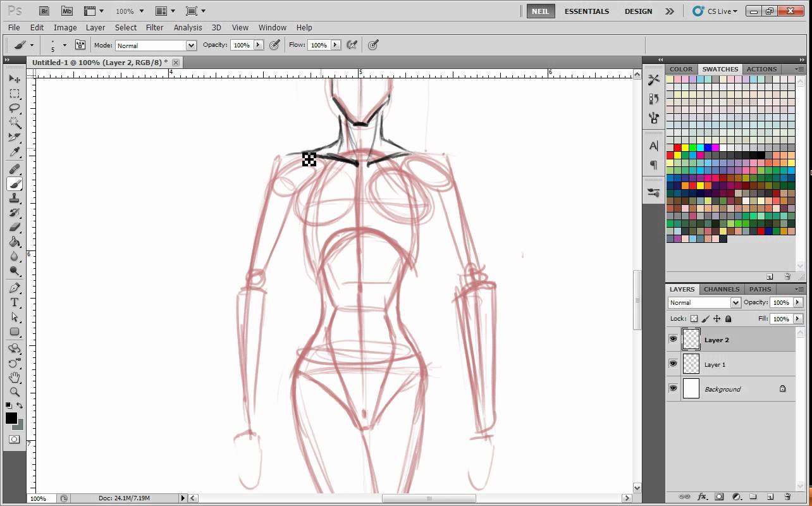Screen dimensions: 812x506
Task: Hide the Background layer visibility
Action: click(x=673, y=388)
